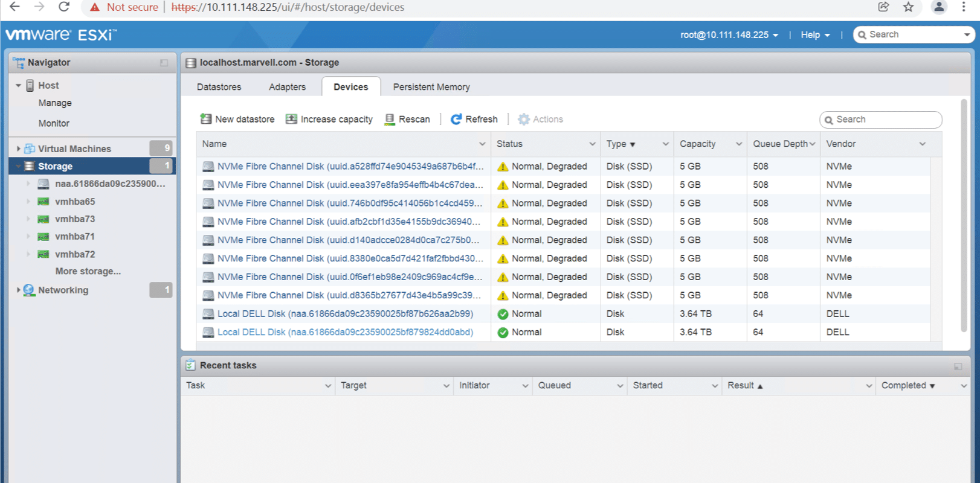Click warning icon for uuid.a528ffd74e disk
Image resolution: width=980 pixels, height=483 pixels.
tap(503, 167)
